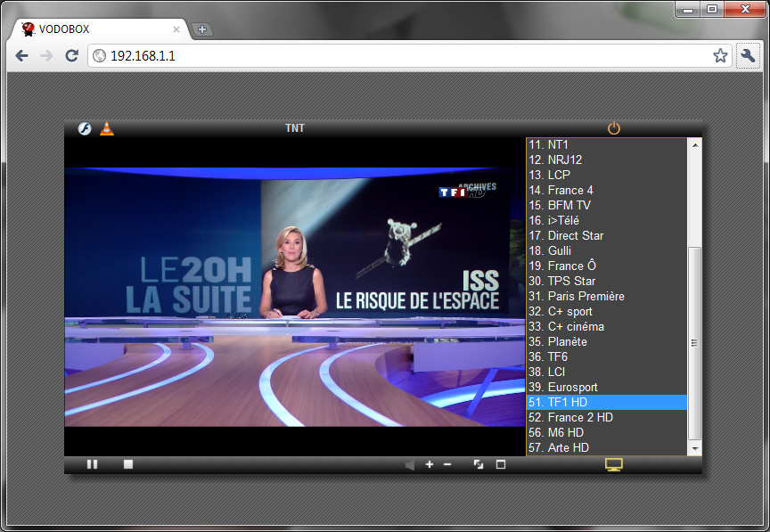Decrease volume with minus button

pyautogui.click(x=447, y=464)
